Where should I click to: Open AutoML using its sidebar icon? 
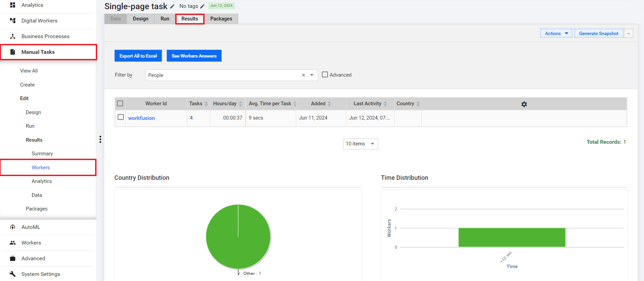point(13,227)
